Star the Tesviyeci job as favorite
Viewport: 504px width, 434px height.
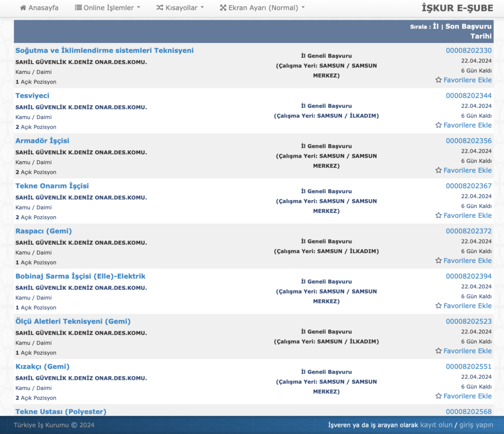(439, 125)
